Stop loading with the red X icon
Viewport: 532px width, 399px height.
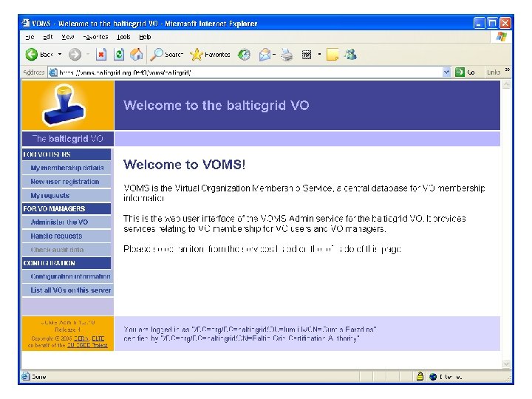tap(101, 54)
